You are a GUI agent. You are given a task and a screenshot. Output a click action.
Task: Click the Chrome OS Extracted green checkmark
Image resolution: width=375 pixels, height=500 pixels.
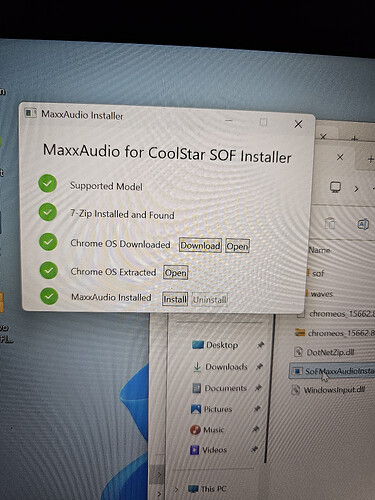pos(49,270)
